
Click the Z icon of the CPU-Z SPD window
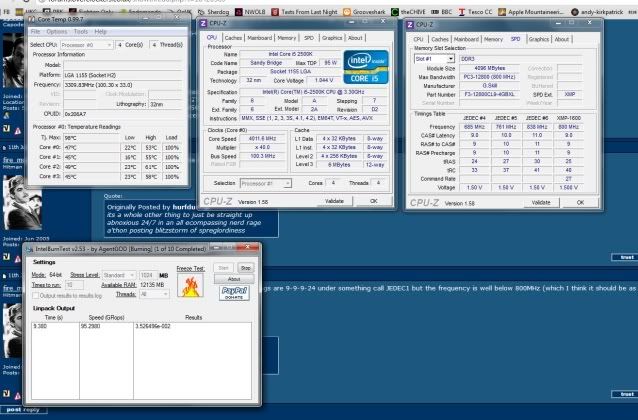click(x=410, y=25)
